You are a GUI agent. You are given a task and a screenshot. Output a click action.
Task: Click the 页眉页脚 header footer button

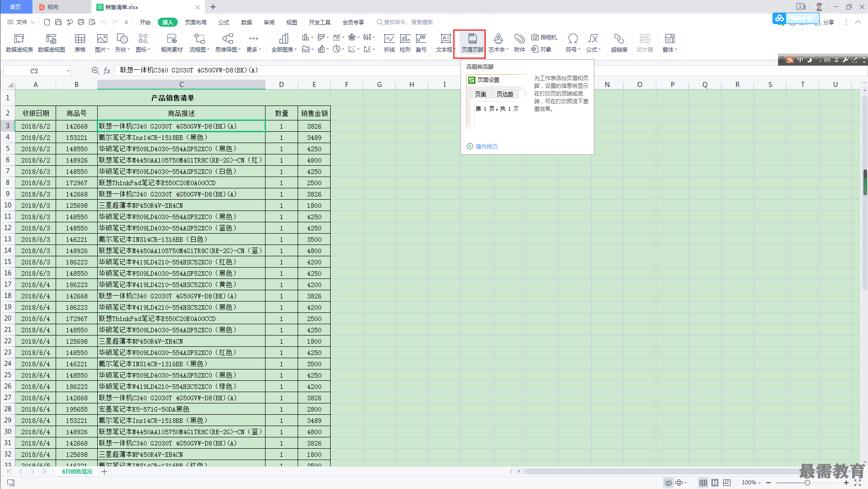(472, 43)
